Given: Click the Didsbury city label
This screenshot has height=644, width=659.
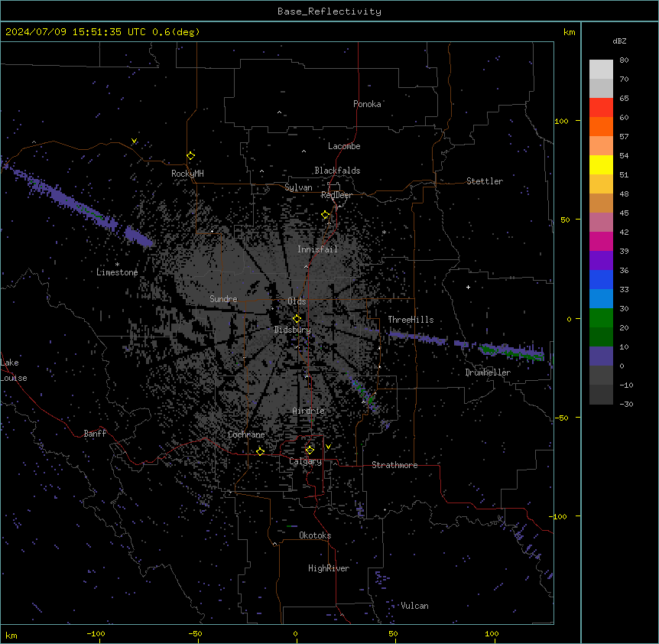Looking at the screenshot, I should click(x=293, y=330).
